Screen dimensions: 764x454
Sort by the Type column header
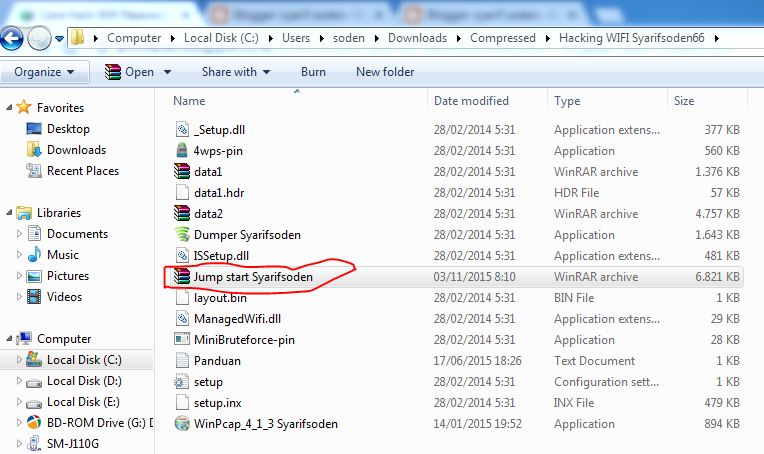[567, 101]
